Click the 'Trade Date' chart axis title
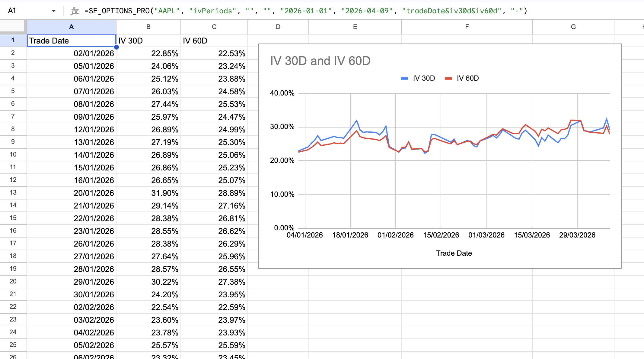The width and height of the screenshot is (644, 359). pyautogui.click(x=454, y=253)
